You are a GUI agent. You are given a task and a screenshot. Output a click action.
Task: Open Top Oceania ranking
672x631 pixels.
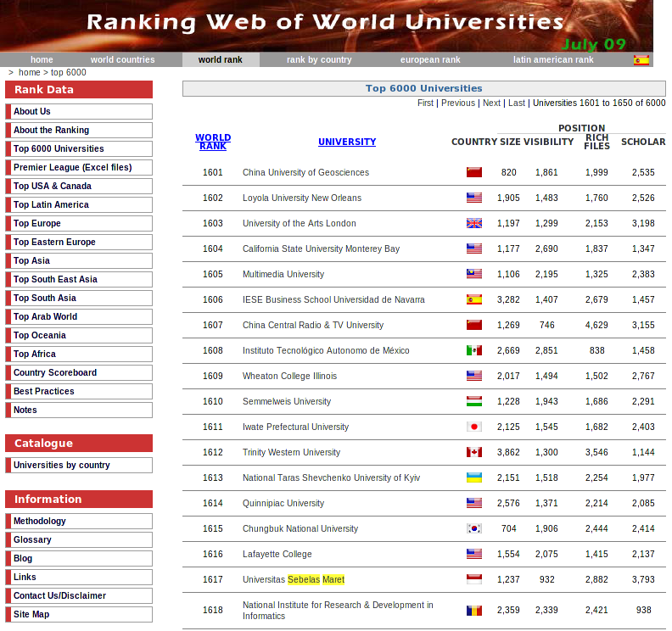click(79, 335)
